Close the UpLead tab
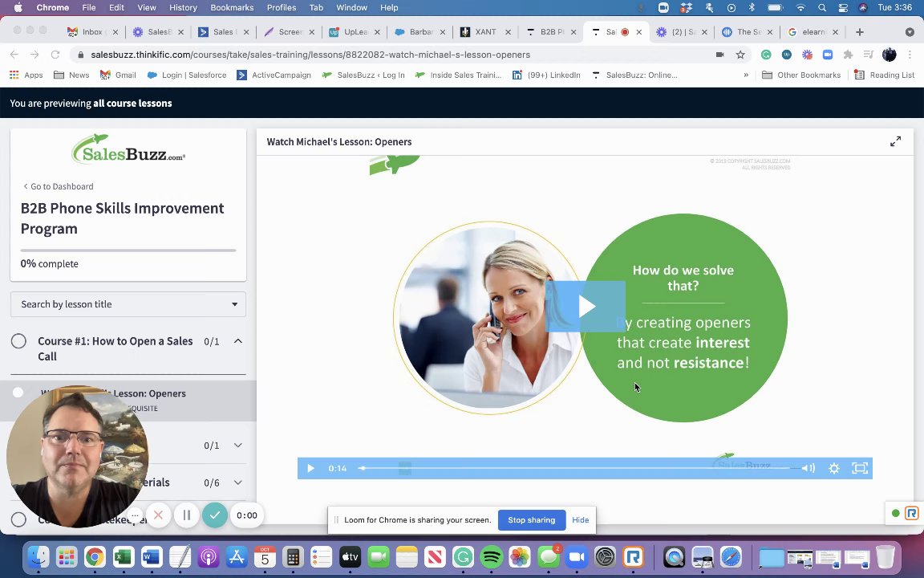This screenshot has width=924, height=578. tap(377, 32)
